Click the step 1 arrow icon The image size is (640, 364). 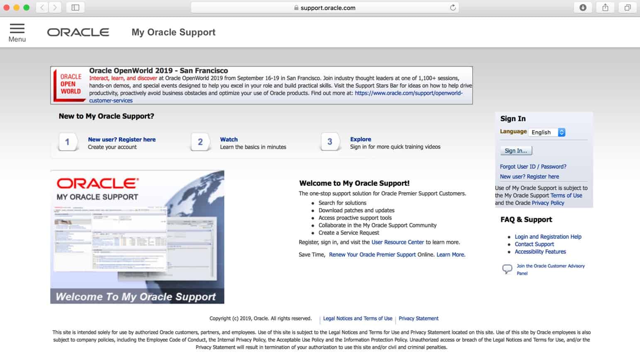point(68,142)
